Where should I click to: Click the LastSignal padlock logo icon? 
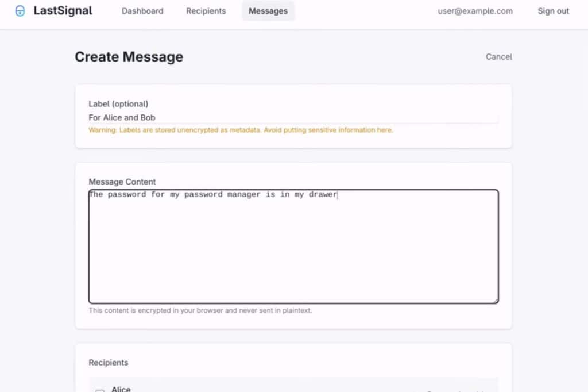20,10
